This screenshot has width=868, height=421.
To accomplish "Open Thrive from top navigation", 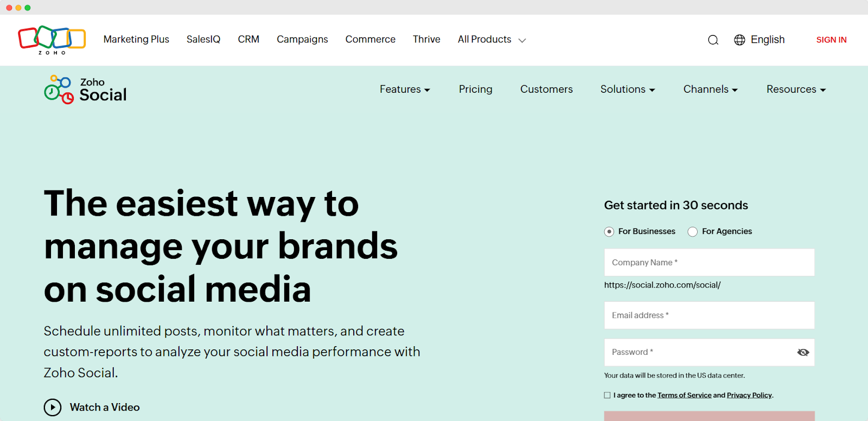I will pos(426,40).
